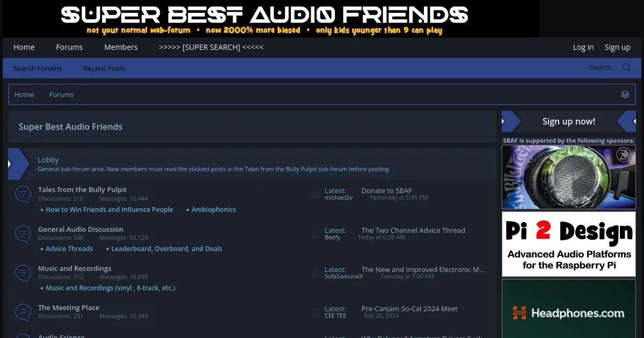The image size is (644, 338).
Task: Click General Audio Discussion forum chat icon
Action: click(23, 234)
